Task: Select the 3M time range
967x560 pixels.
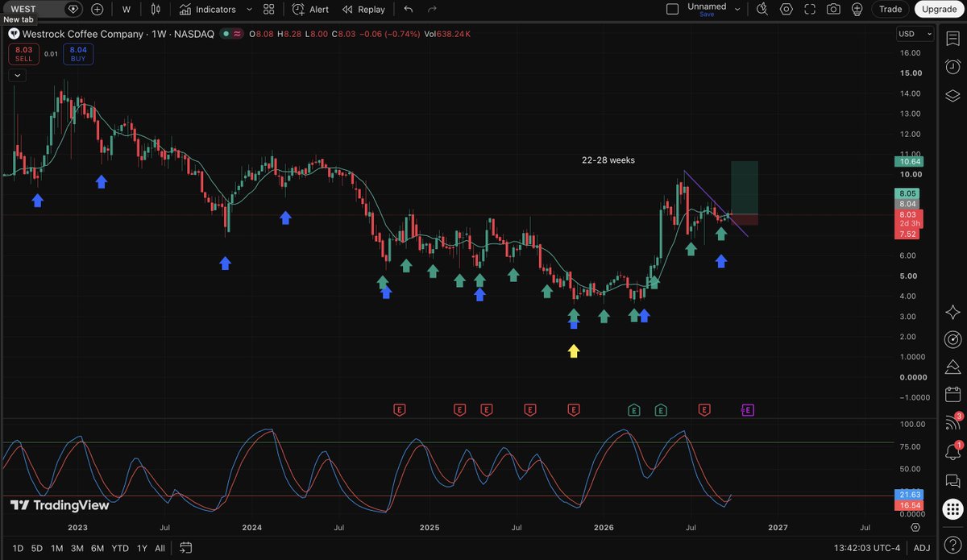Action: click(77, 548)
